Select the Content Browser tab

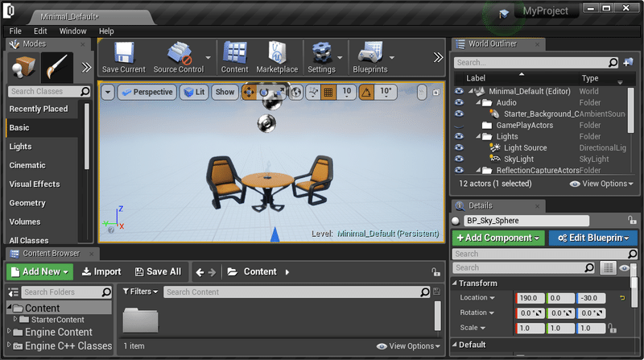tap(52, 254)
